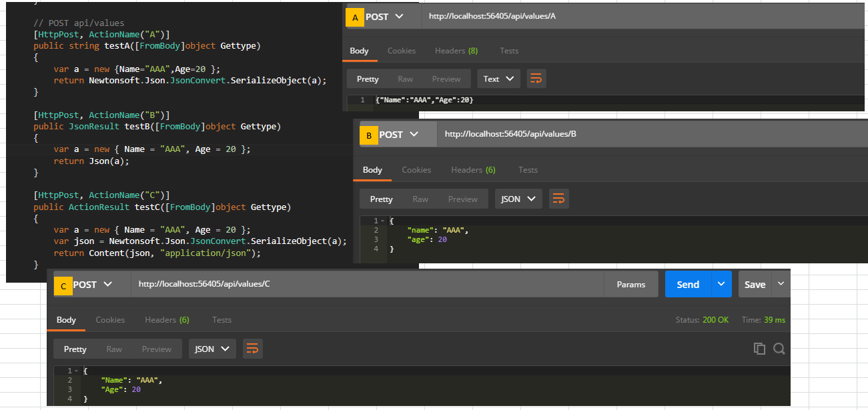Click the code line declaring testB method
The width and height of the screenshot is (868, 410).
(x=157, y=127)
